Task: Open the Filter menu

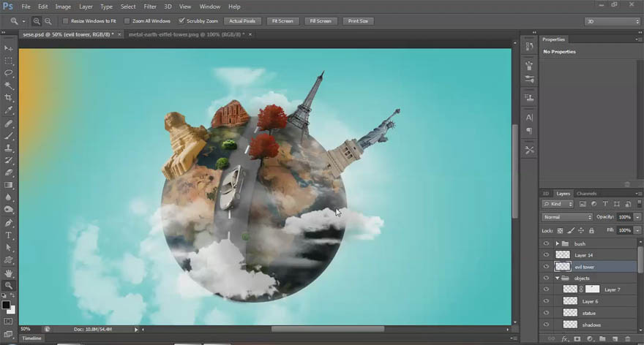Action: (150, 7)
